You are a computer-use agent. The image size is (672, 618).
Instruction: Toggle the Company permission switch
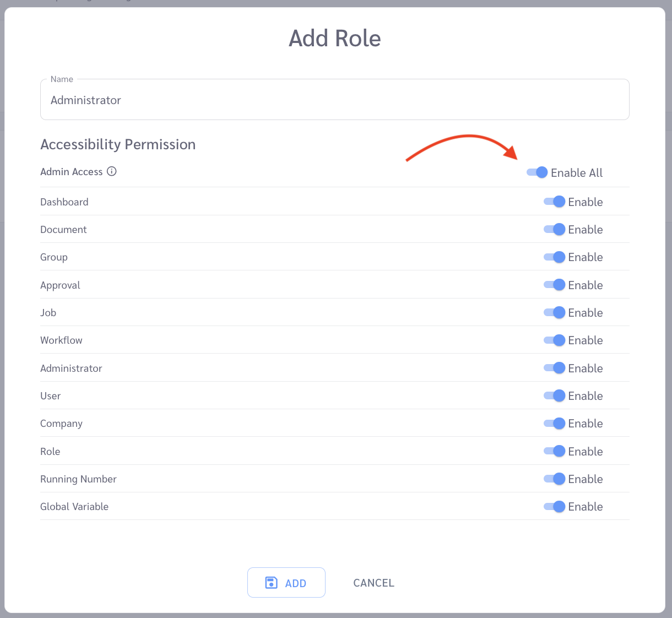click(554, 423)
